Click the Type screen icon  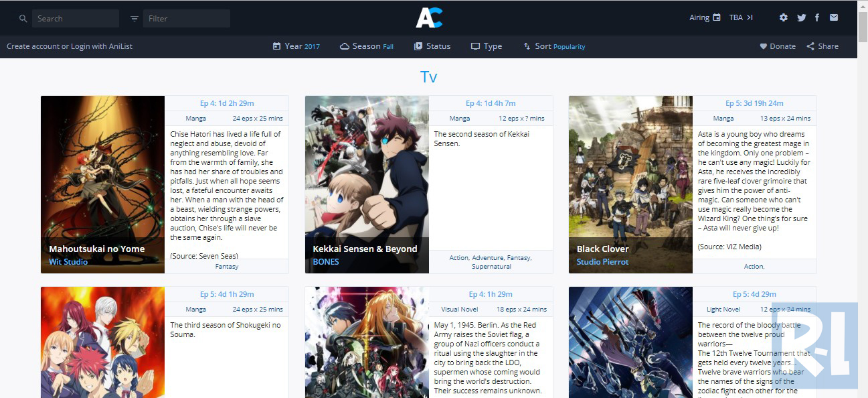click(x=475, y=47)
